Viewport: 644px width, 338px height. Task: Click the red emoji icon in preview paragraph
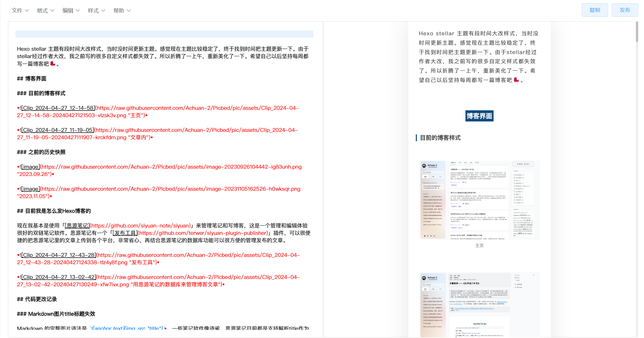(516, 80)
